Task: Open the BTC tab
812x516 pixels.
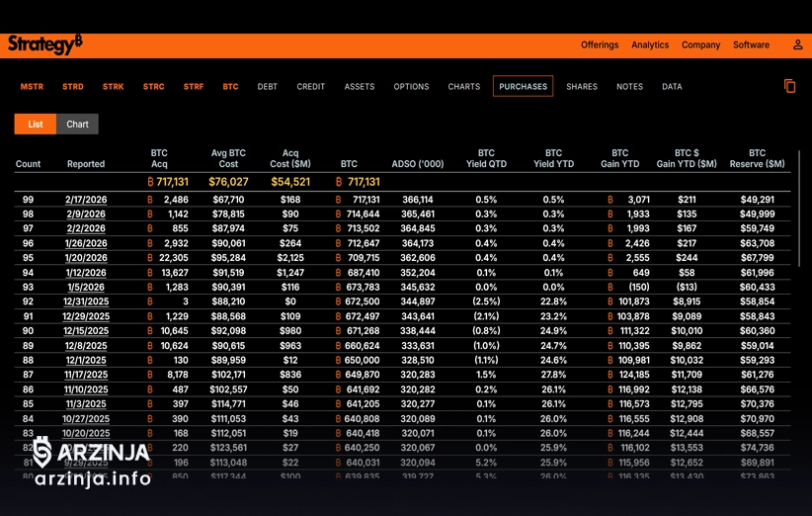Action: [x=230, y=87]
